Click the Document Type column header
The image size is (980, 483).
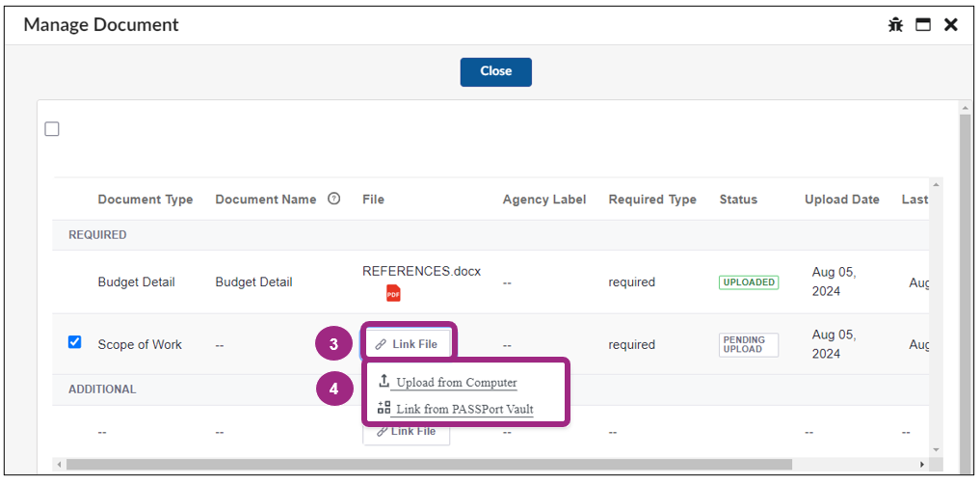pyautogui.click(x=145, y=200)
